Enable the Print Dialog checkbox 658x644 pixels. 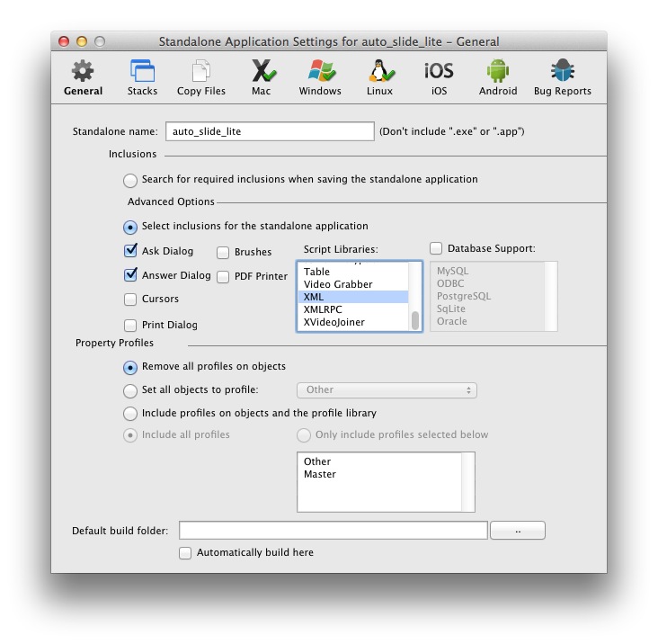130,326
